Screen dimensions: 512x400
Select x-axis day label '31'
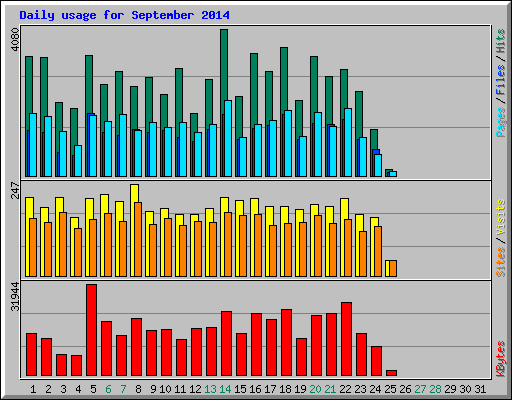(480, 389)
